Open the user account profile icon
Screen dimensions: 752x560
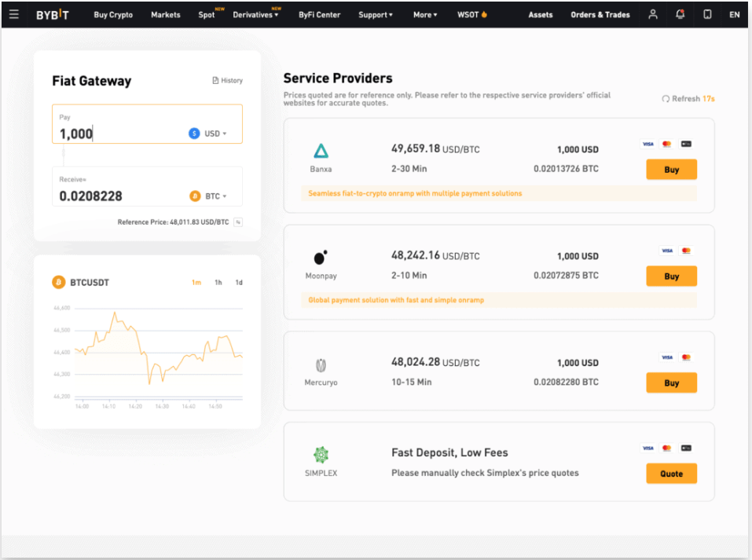click(653, 14)
